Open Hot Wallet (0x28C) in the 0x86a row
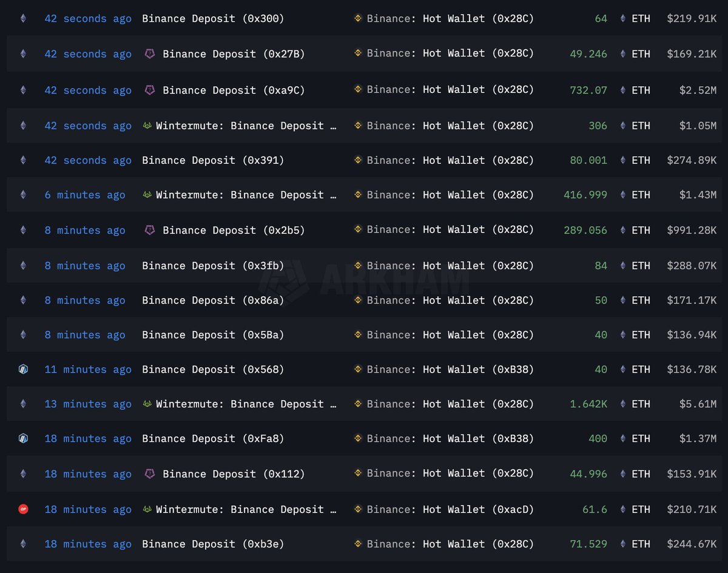Image resolution: width=728 pixels, height=573 pixels. coord(479,300)
